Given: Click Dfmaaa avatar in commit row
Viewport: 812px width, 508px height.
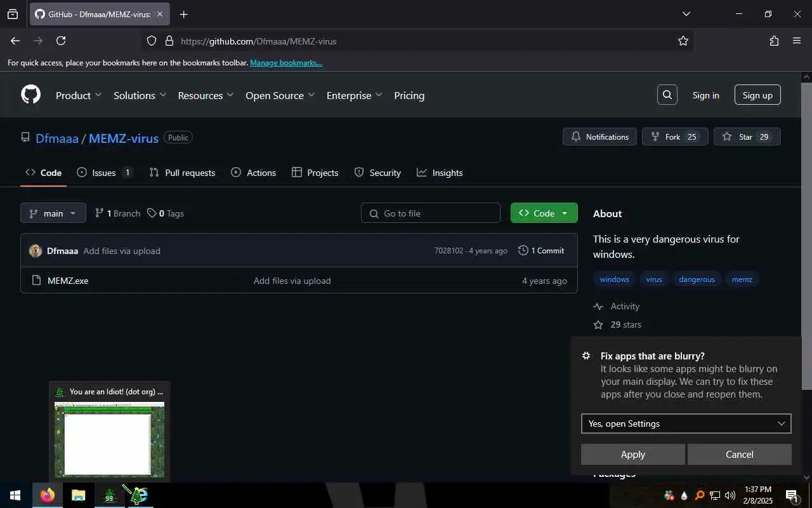Looking at the screenshot, I should click(36, 251).
